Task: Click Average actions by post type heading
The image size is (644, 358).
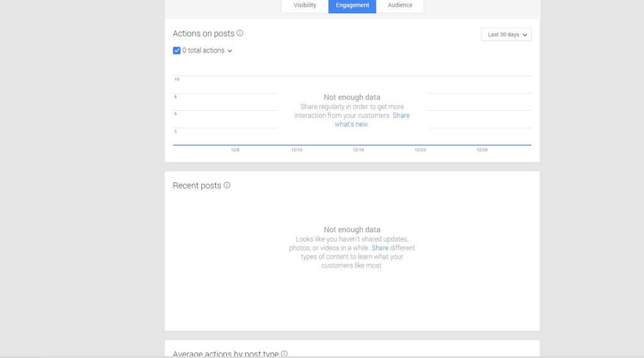Action: [x=225, y=354]
